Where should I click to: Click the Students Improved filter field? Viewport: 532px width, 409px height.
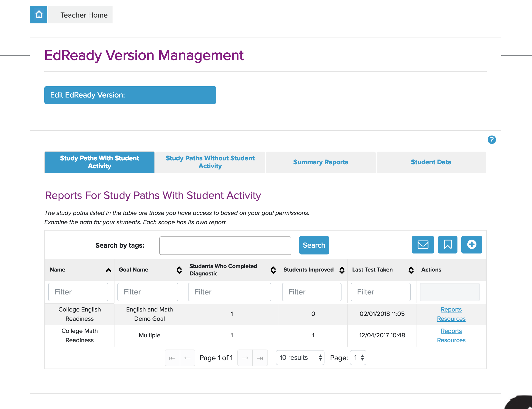[312, 292]
